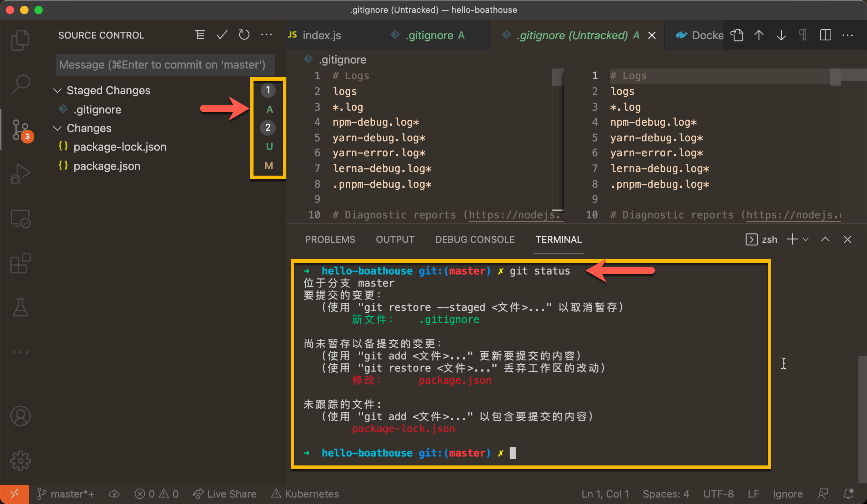Refresh the source control list
Screen dimensions: 867x504
tap(244, 35)
